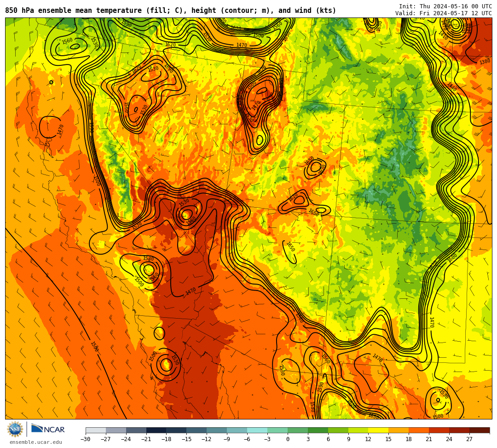
Task: Click the NCAR logo
Action: 48,429
